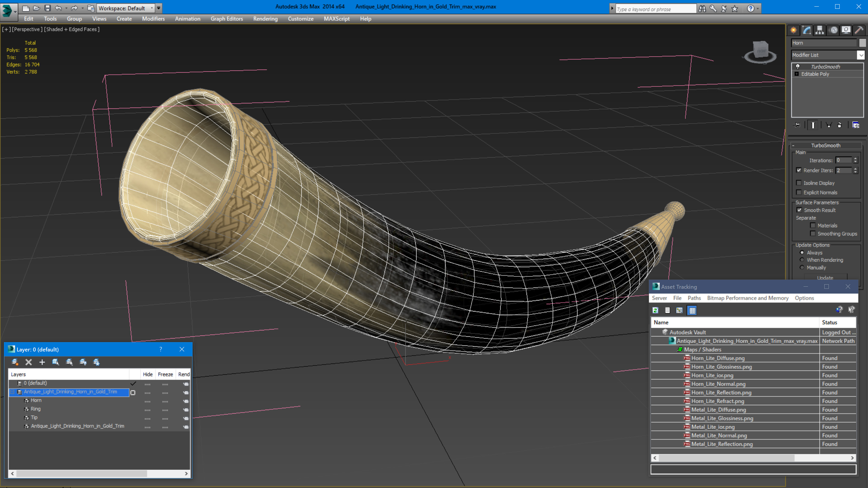
Task: Click the Perspective viewport label
Action: click(x=27, y=29)
